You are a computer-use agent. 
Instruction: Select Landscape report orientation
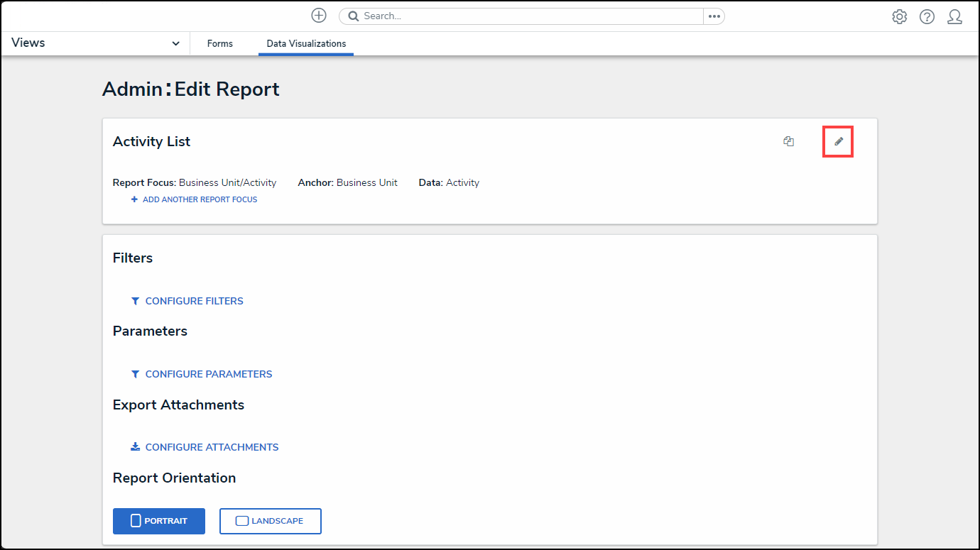(x=271, y=521)
